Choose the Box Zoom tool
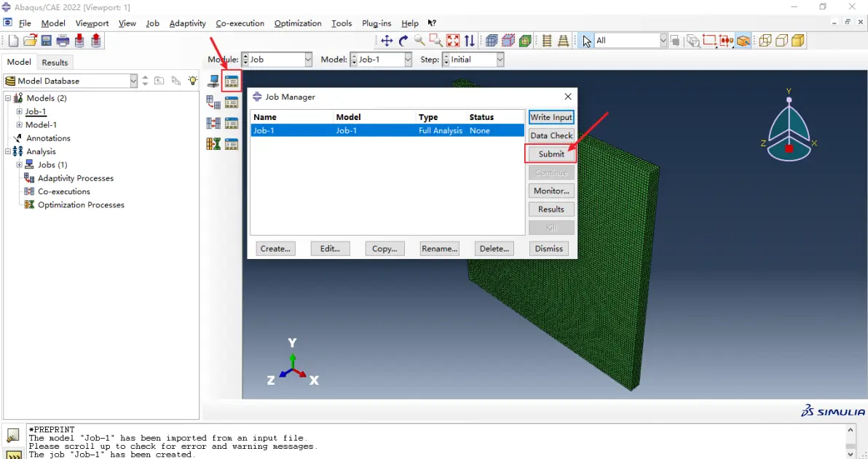868x459 pixels. click(436, 40)
